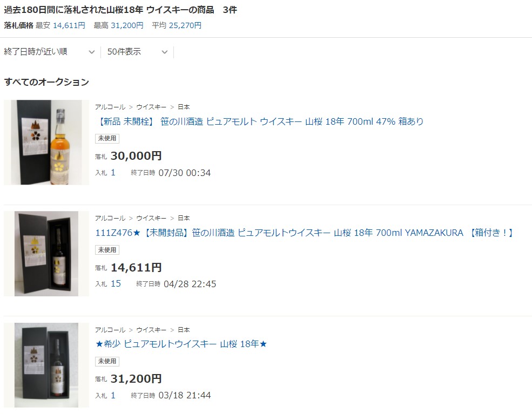This screenshot has width=532, height=414.
Task: Click the 未使用 tag on the first listing
Action: [107, 138]
